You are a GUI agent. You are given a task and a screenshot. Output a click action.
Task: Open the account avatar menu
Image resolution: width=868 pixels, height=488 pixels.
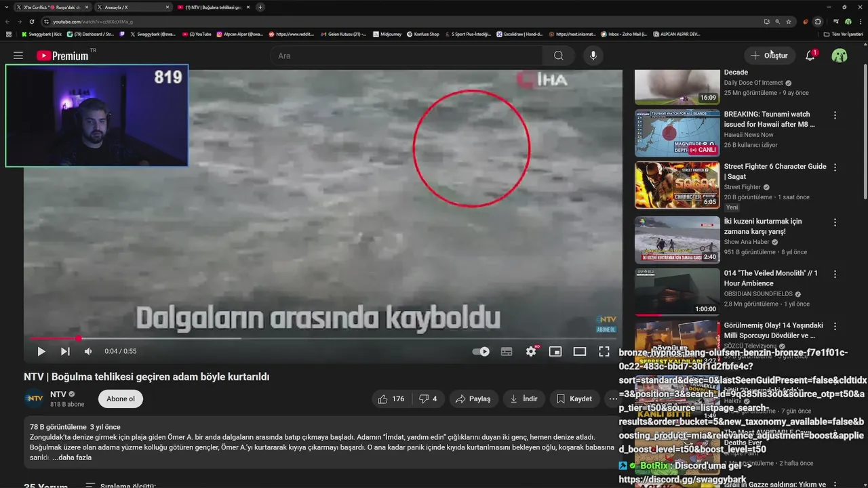pyautogui.click(x=840, y=56)
